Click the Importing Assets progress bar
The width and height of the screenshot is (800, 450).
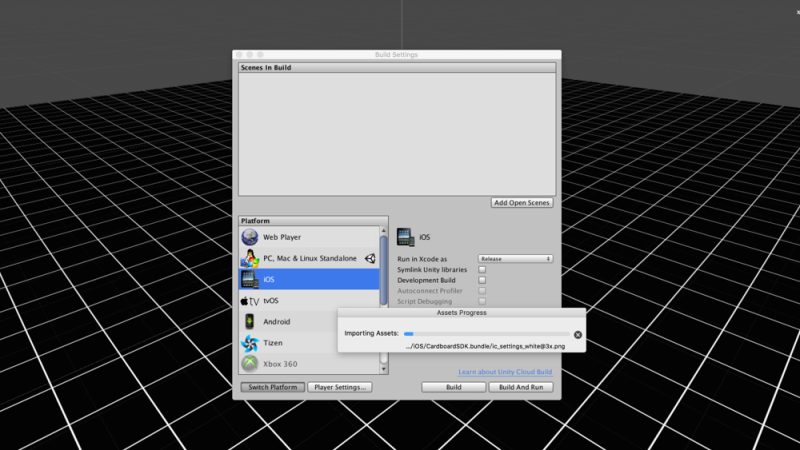click(x=487, y=334)
